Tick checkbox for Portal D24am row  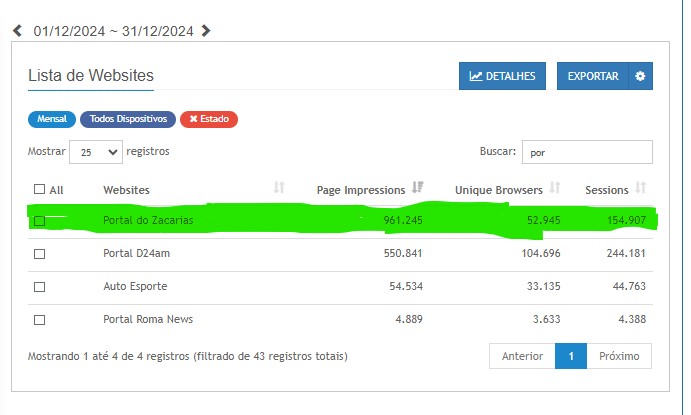point(39,254)
